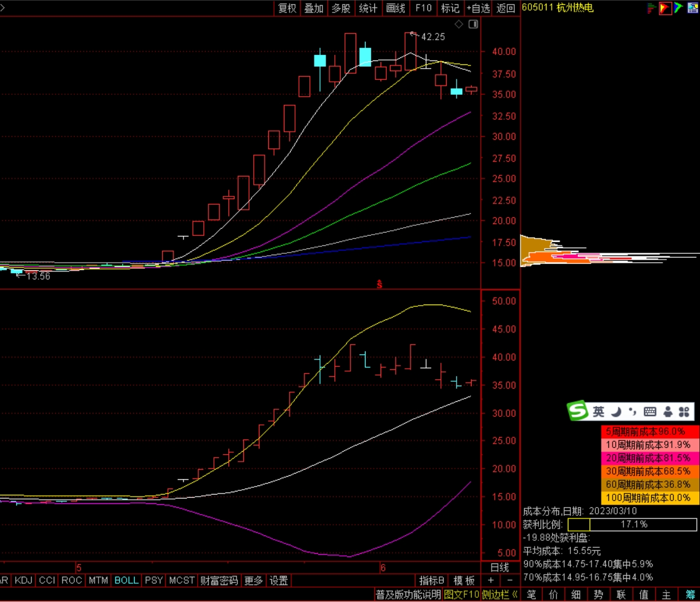This screenshot has height=602, width=700.
Task: Click the green-red horizontal bars chip icon
Action: (652, 8)
